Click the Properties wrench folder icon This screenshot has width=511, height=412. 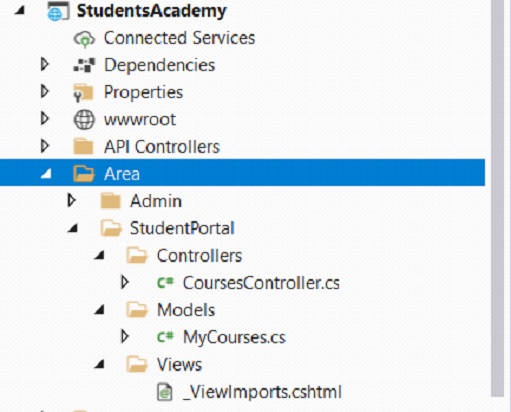click(x=83, y=93)
